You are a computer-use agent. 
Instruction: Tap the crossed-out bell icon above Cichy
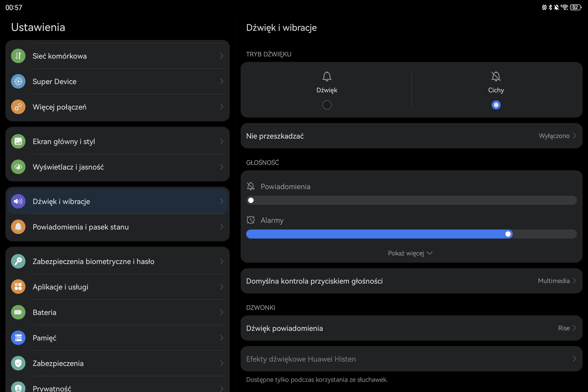[496, 76]
